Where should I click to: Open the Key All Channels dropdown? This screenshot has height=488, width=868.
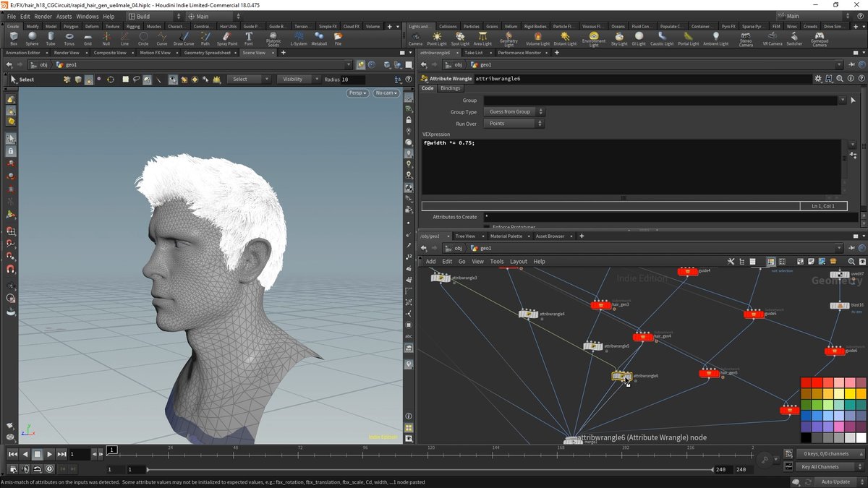[x=830, y=467]
